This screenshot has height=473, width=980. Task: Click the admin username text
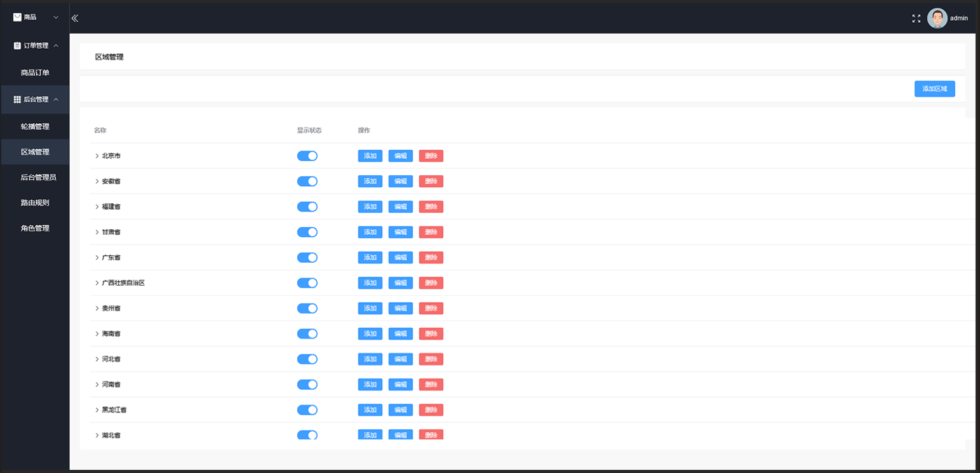(959, 18)
